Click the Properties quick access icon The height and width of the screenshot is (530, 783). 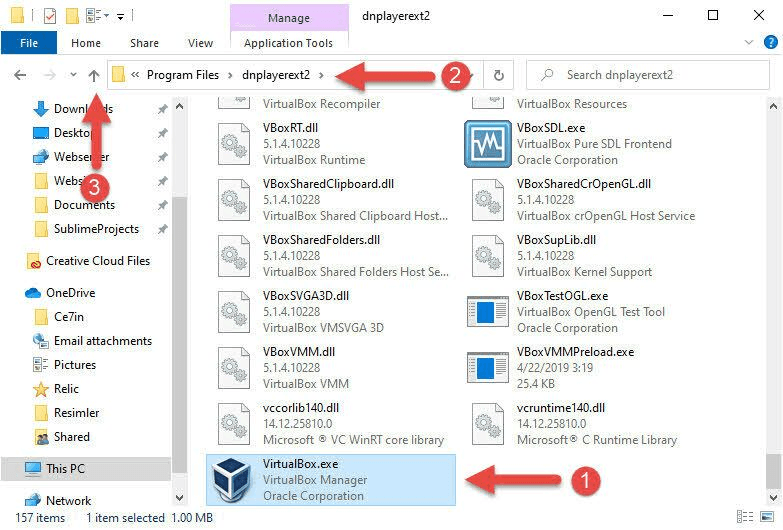(x=49, y=16)
